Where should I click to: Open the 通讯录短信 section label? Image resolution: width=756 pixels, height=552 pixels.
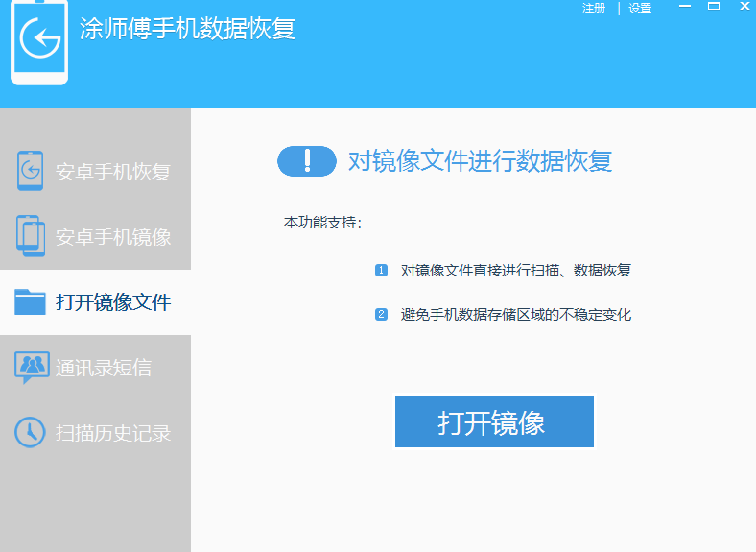[x=104, y=368]
